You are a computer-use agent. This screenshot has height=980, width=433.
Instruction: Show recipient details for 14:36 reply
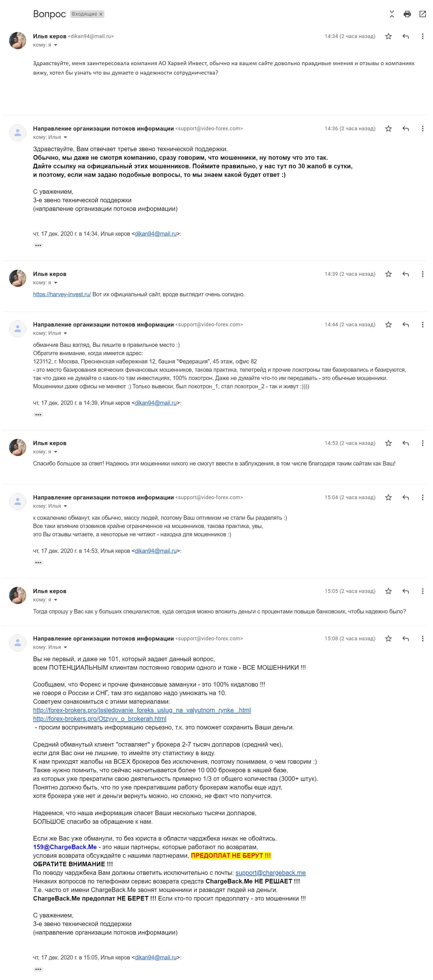65,137
